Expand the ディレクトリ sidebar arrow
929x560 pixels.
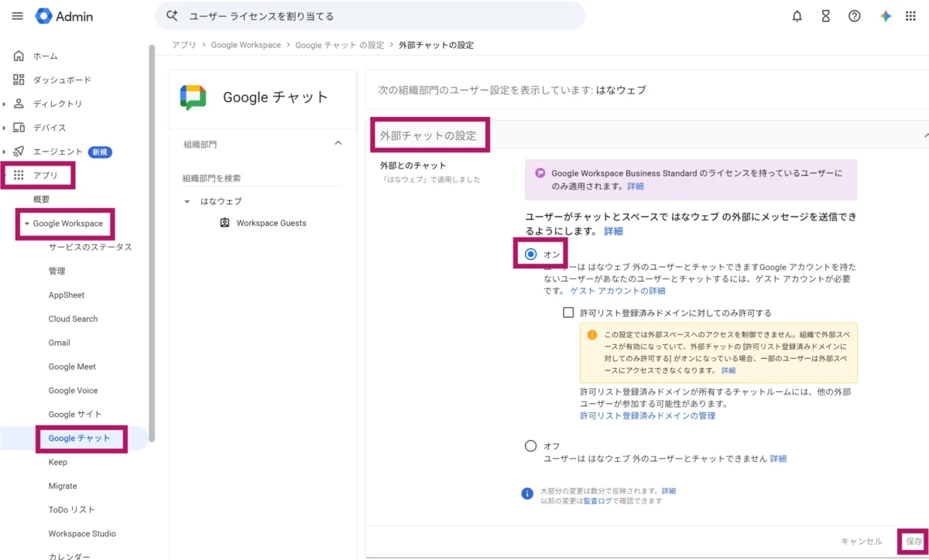point(5,104)
